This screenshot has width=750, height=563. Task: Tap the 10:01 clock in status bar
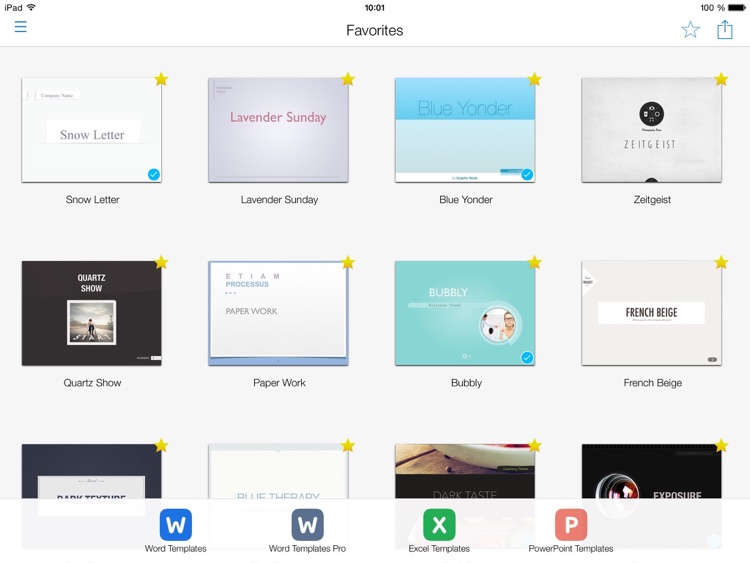click(375, 8)
